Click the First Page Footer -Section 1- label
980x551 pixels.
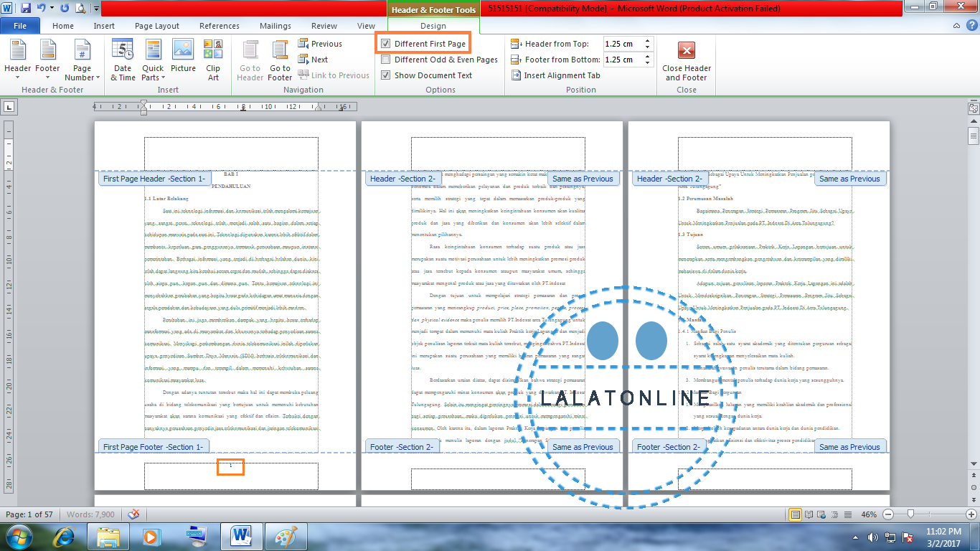pos(153,447)
